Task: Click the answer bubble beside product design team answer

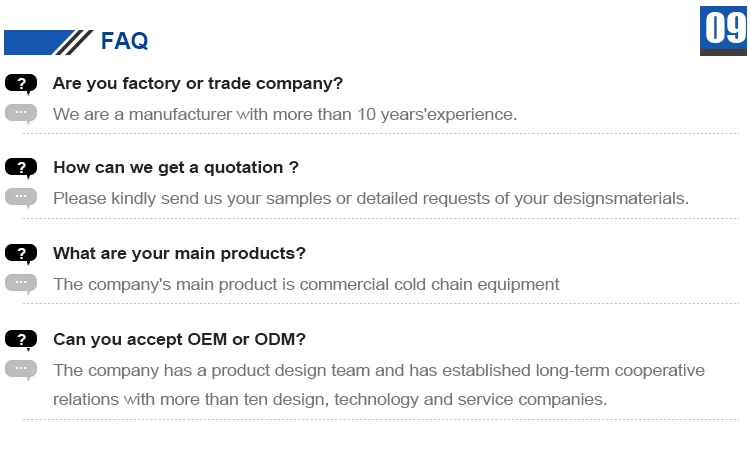Action: [x=21, y=369]
